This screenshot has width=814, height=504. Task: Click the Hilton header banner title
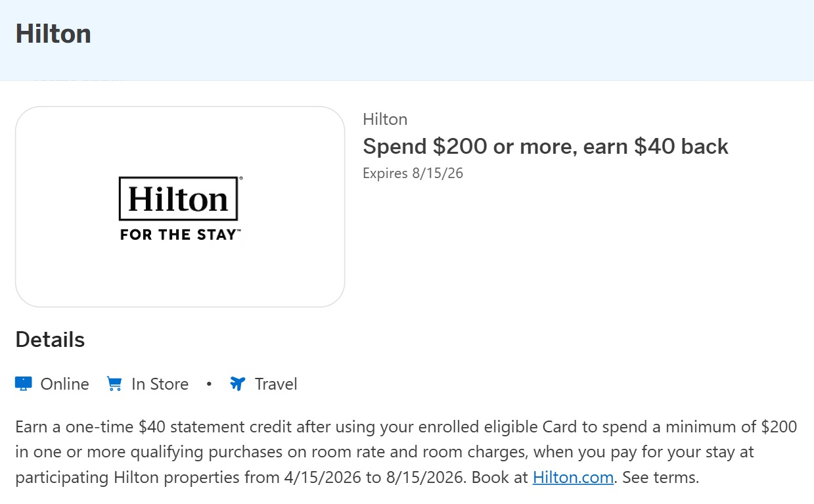(x=53, y=34)
